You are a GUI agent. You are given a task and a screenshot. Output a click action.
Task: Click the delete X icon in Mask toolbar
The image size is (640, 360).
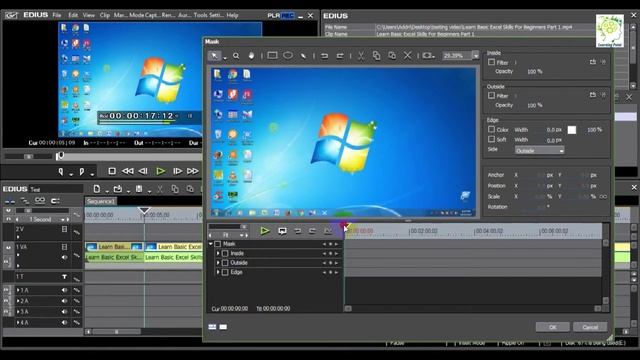(407, 56)
